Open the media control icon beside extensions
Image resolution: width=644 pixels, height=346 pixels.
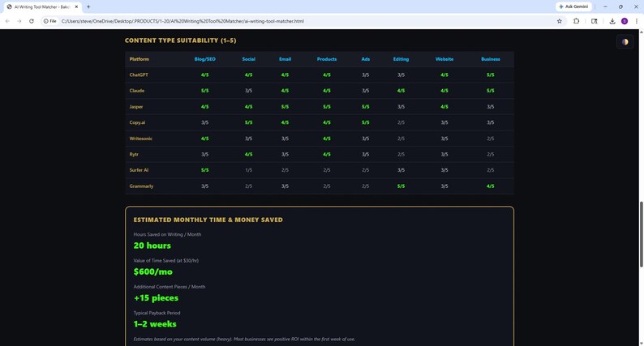[594, 21]
